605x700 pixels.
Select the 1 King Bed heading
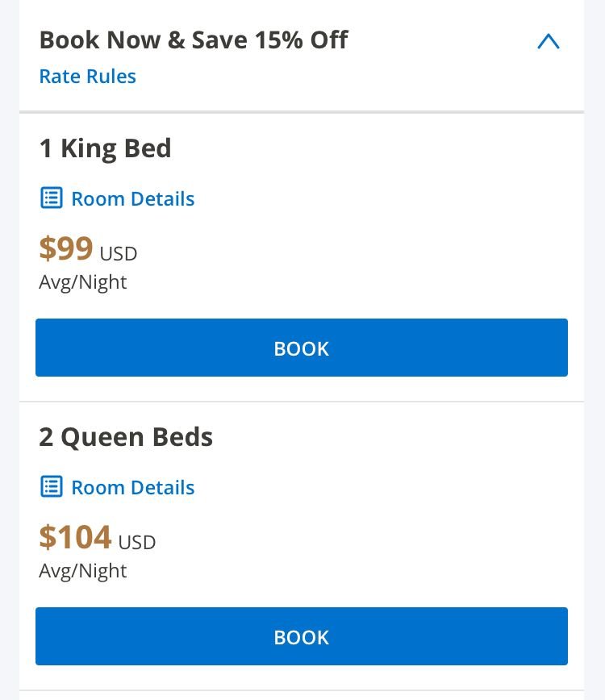pos(105,148)
